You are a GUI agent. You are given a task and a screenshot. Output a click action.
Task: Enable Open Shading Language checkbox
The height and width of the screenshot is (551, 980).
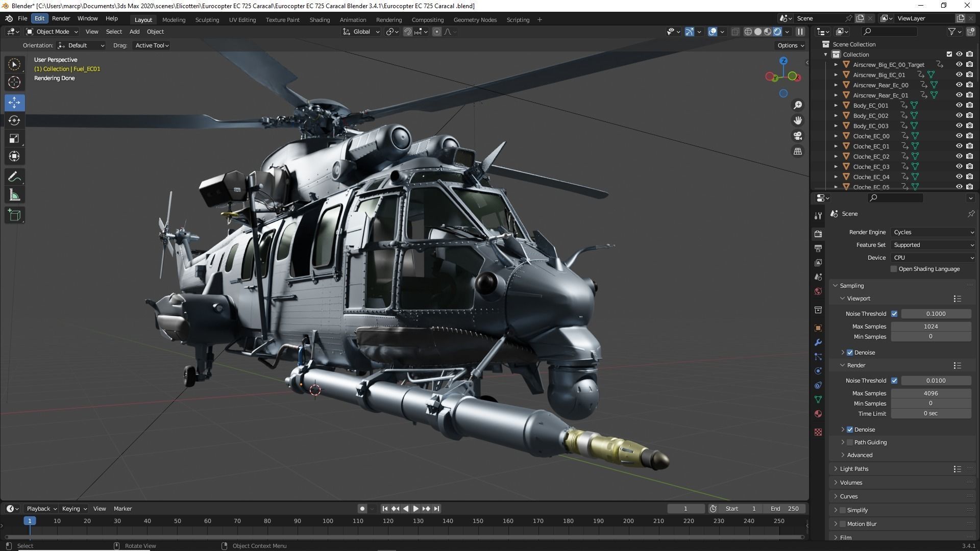pyautogui.click(x=894, y=269)
